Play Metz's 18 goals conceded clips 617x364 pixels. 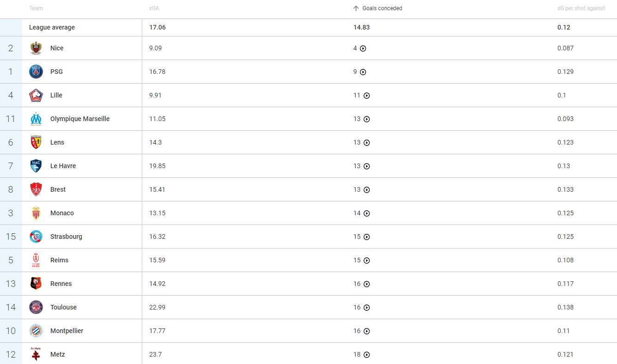tap(367, 355)
